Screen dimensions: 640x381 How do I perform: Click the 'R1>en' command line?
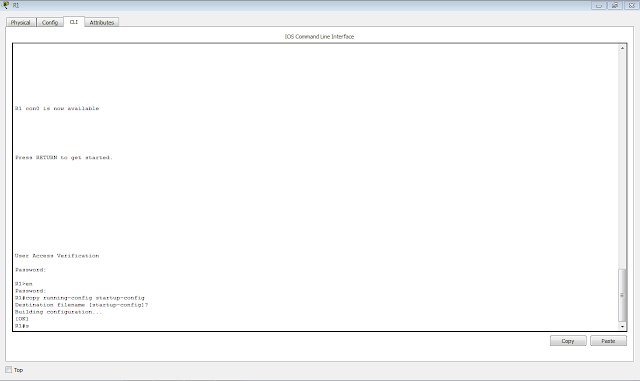pos(24,283)
